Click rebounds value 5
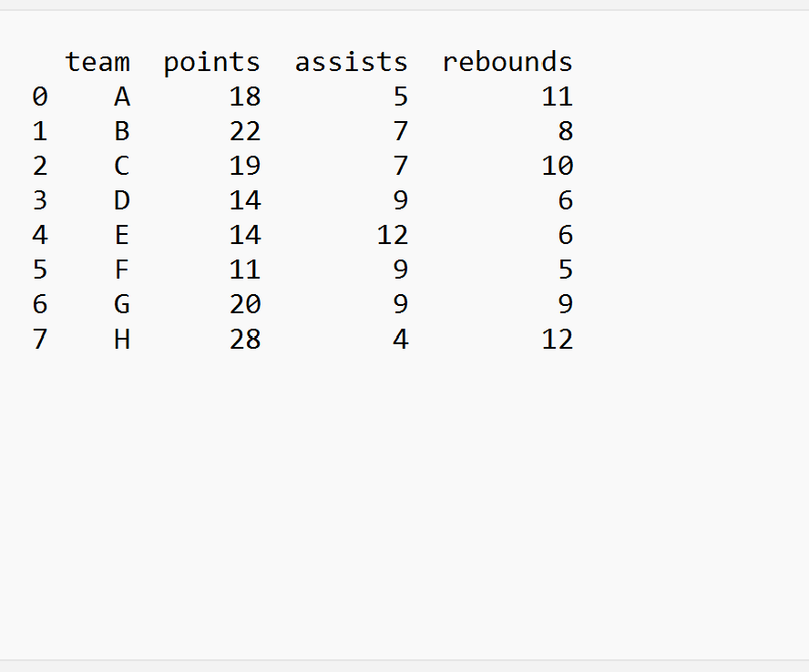Viewport: 809px width, 672px height. coord(566,270)
